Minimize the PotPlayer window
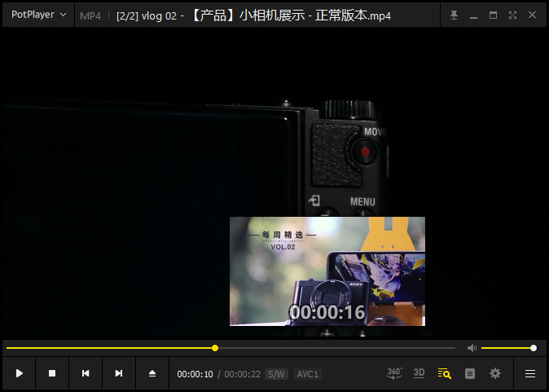 (x=474, y=15)
